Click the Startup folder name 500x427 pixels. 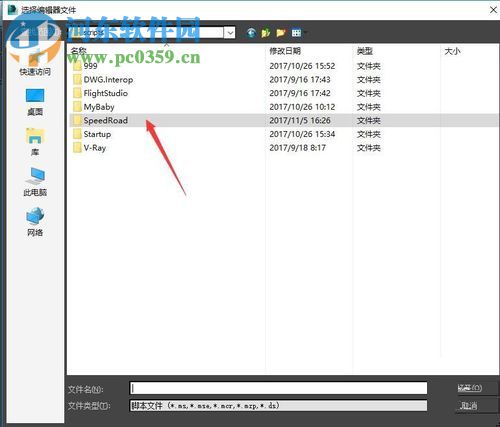click(x=97, y=134)
